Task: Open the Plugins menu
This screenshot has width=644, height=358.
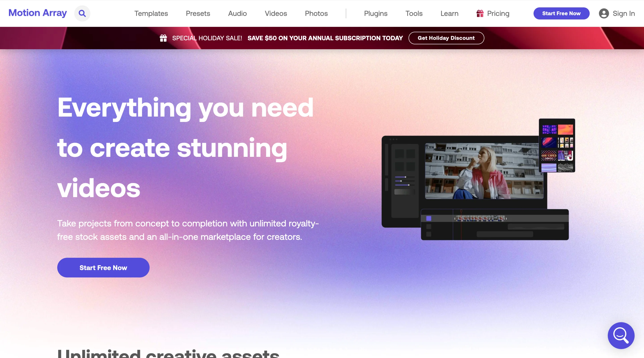Action: point(375,13)
